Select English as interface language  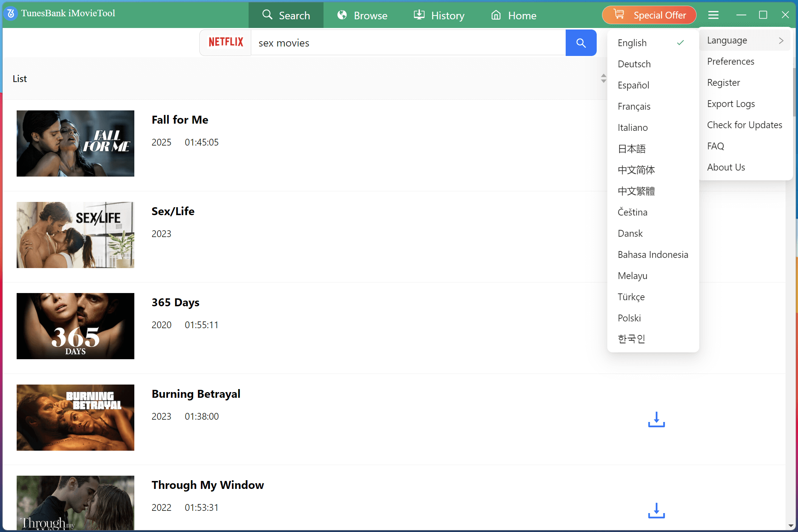click(x=632, y=43)
